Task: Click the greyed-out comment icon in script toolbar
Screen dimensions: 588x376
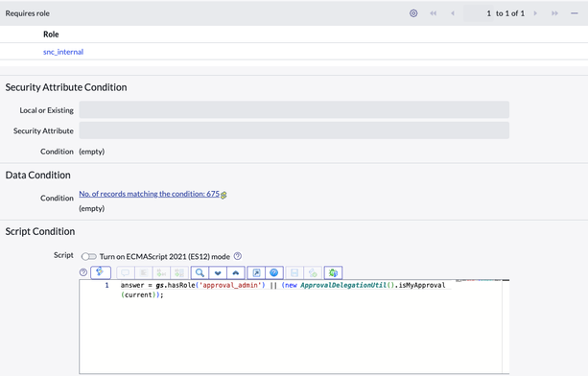Action: (126, 272)
